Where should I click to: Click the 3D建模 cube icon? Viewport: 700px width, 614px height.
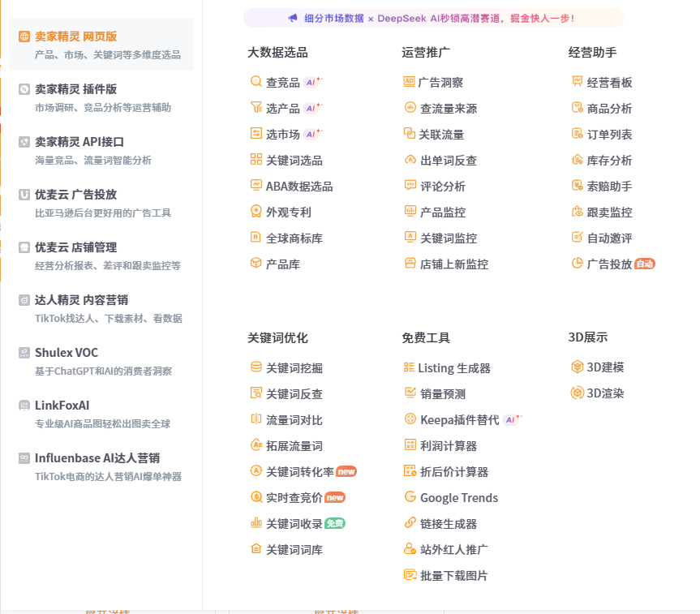[578, 367]
